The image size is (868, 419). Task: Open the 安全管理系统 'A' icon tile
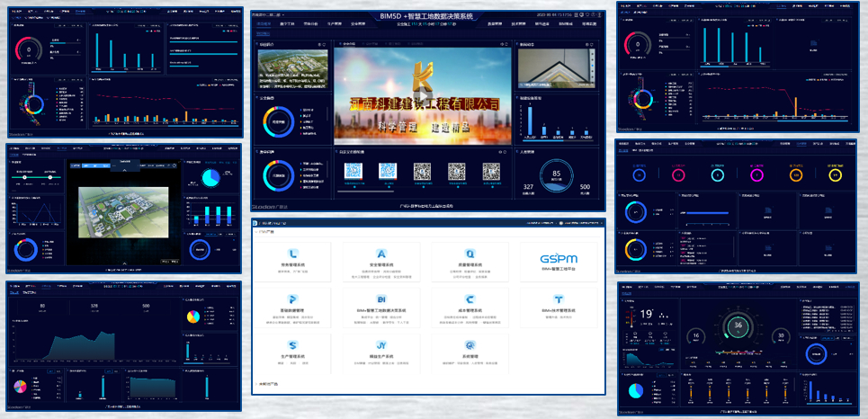click(381, 254)
